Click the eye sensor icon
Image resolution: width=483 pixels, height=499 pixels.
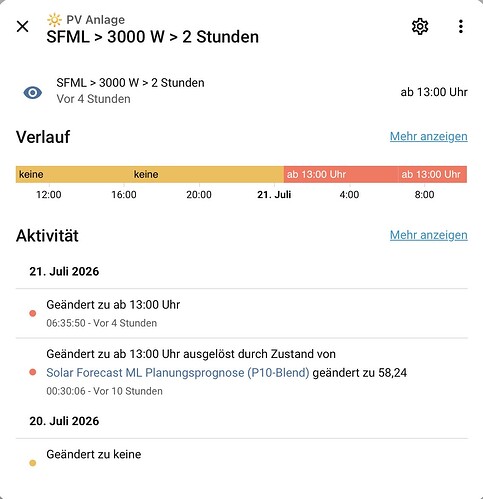click(x=33, y=92)
